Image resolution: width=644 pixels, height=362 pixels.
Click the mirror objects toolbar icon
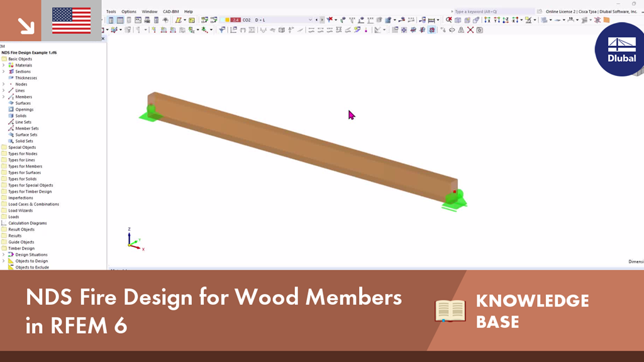pos(461,30)
